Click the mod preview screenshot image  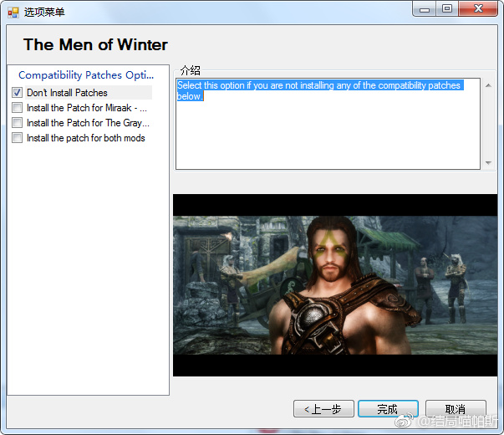[x=335, y=285]
